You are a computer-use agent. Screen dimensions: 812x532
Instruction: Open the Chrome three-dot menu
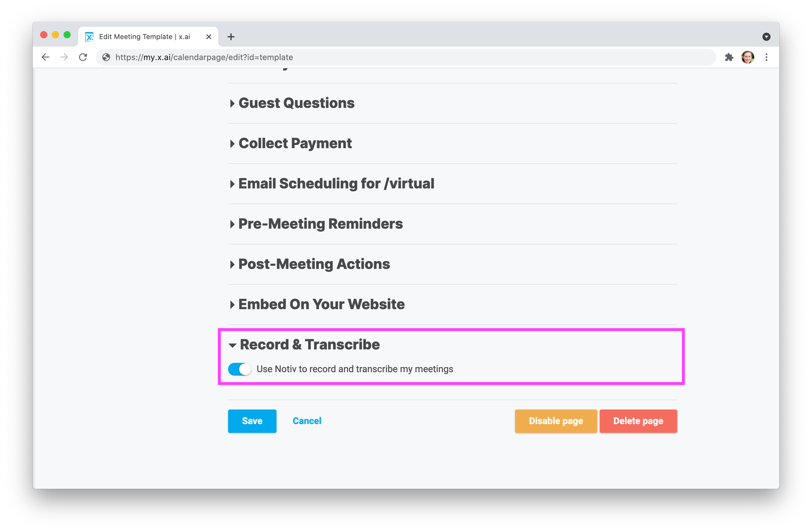tap(766, 57)
